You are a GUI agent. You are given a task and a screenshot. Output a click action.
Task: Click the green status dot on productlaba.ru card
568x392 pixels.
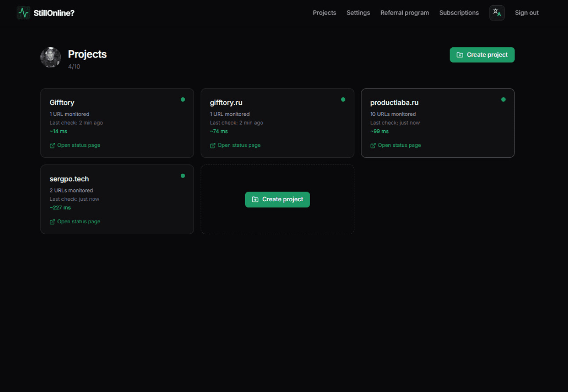504,100
